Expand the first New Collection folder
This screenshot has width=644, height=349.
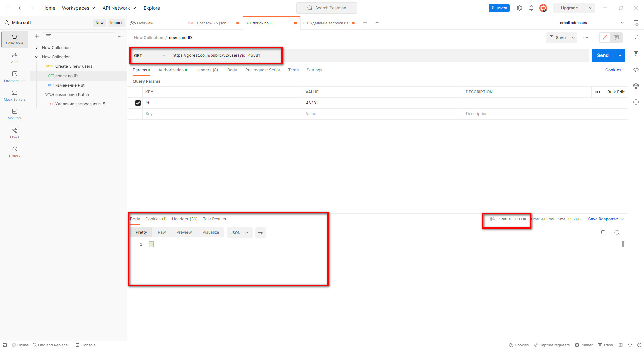pyautogui.click(x=37, y=48)
